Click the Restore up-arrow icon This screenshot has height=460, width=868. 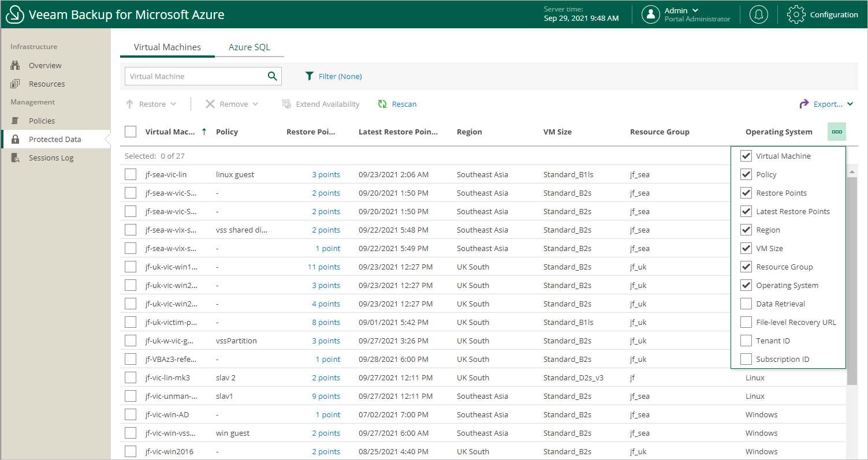click(x=130, y=104)
